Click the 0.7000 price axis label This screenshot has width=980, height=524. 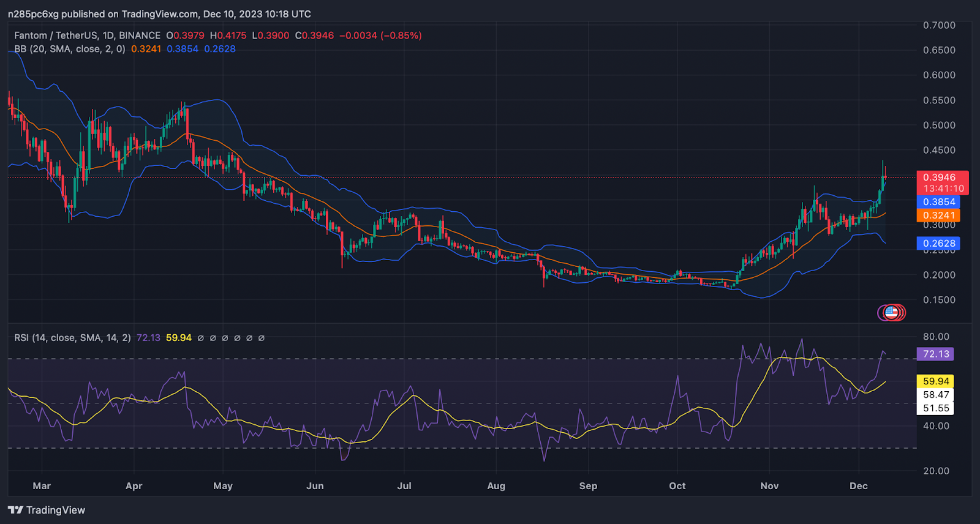pyautogui.click(x=939, y=25)
